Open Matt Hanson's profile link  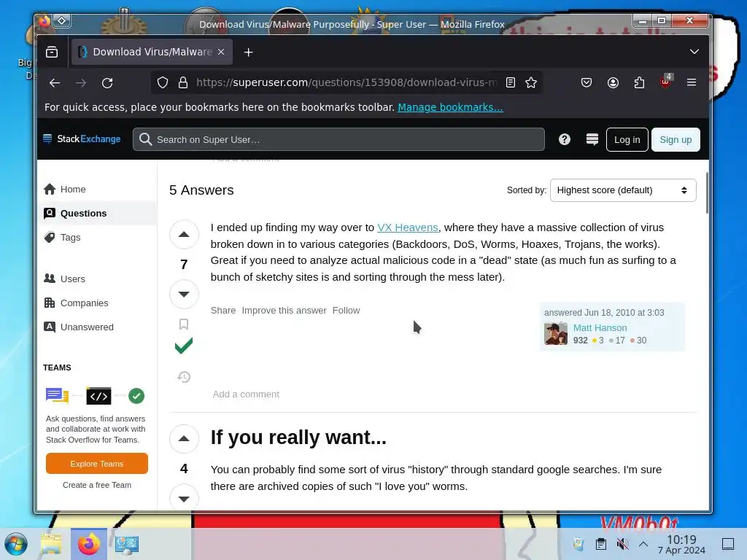[600, 327]
